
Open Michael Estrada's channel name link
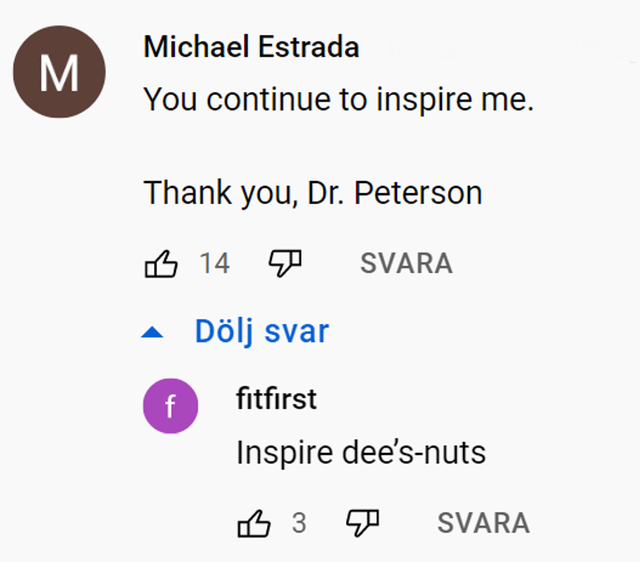pyautogui.click(x=251, y=47)
